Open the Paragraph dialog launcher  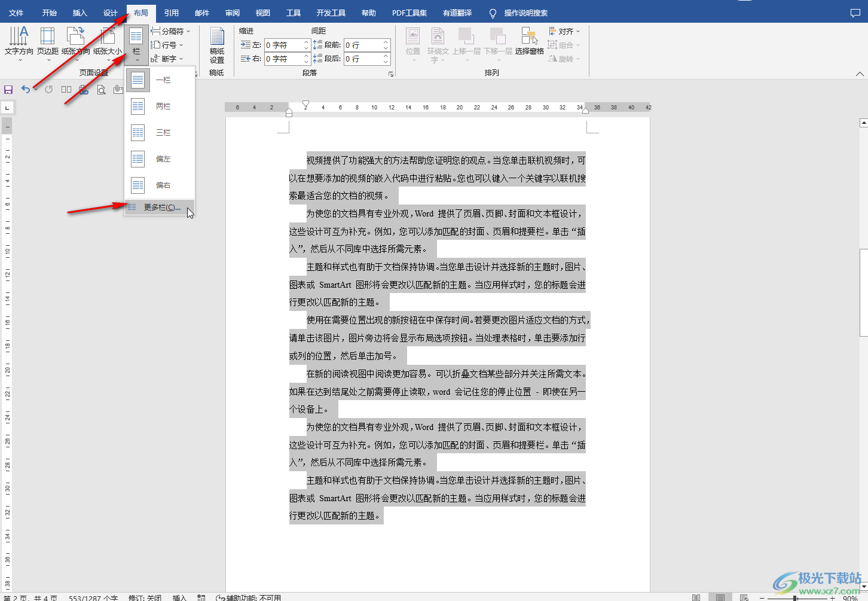point(391,74)
